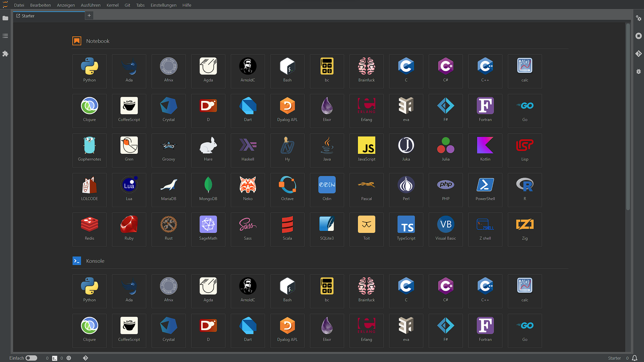This screenshot has width=644, height=362.
Task: Add a new launcher tab with plus button
Action: pyautogui.click(x=89, y=15)
